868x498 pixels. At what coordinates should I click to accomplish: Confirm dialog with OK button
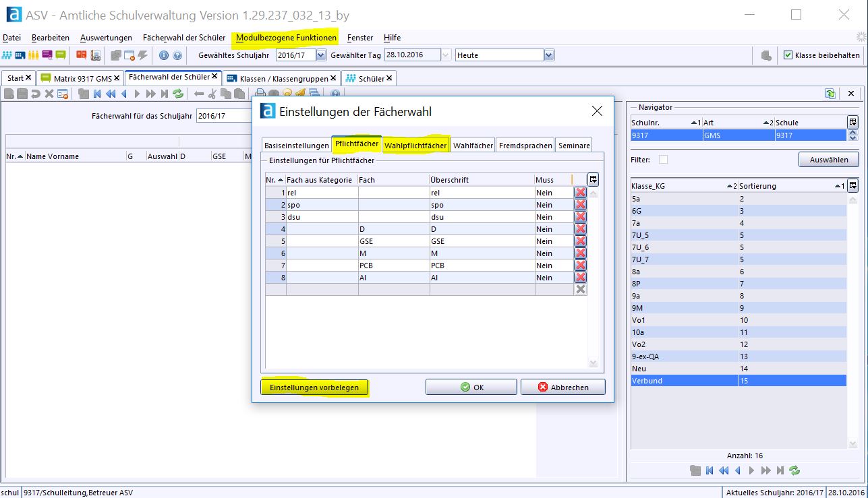click(471, 387)
